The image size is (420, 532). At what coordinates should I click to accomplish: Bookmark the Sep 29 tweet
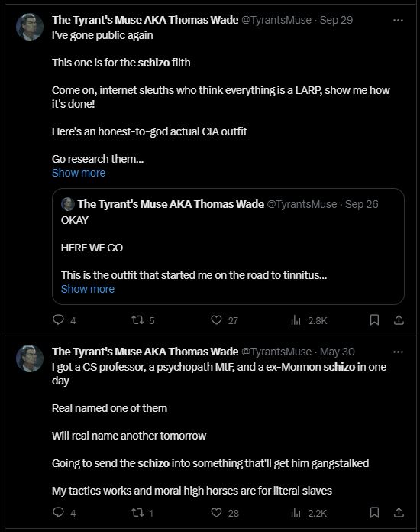coord(374,320)
